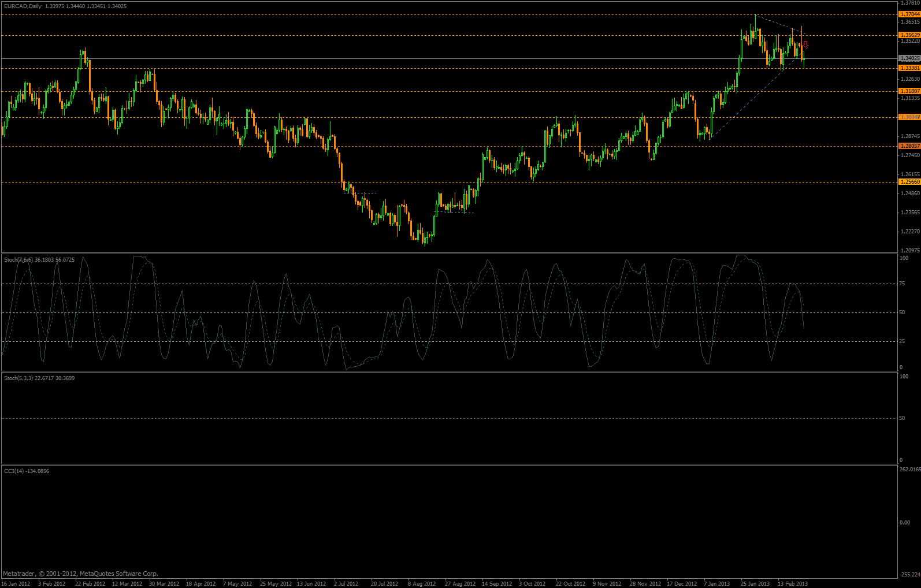The image size is (921, 588).
Task: Select the 1.25660 horizontal level price tag
Action: [x=909, y=182]
